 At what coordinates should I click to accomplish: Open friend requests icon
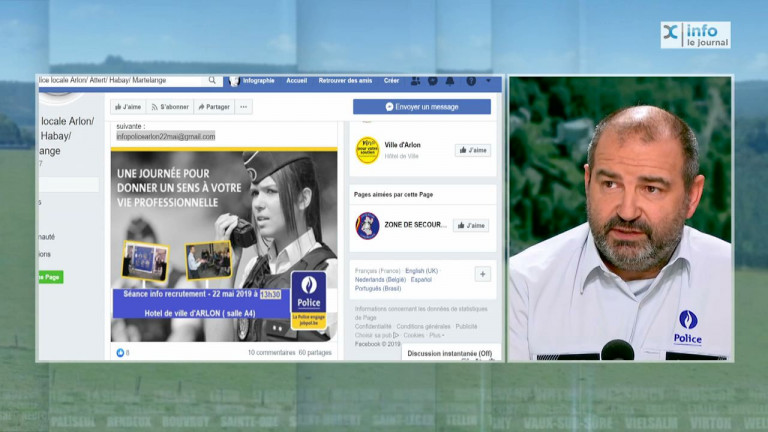pos(415,81)
